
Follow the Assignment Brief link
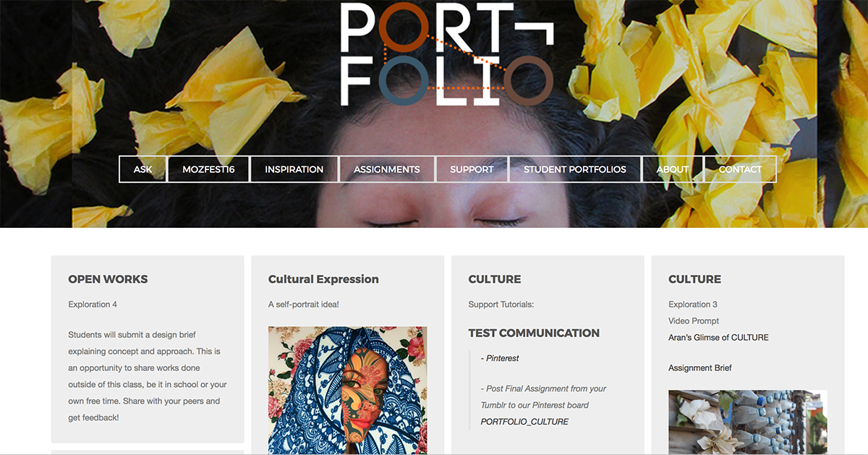[x=699, y=368]
